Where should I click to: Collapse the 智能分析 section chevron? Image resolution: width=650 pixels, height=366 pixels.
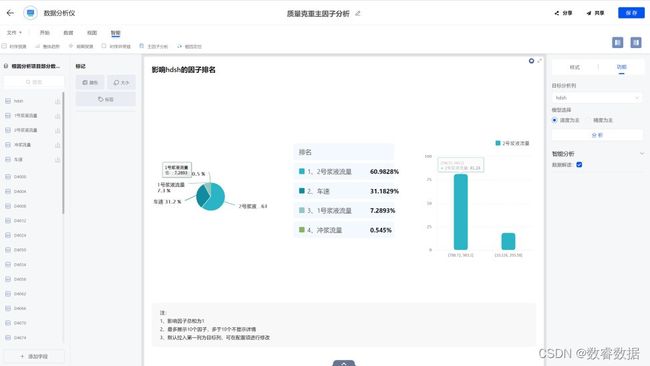(642, 154)
